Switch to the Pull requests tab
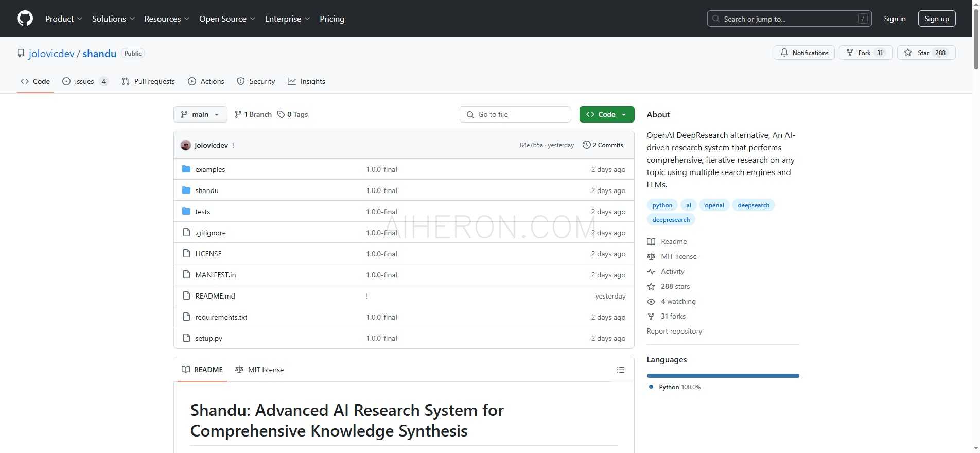Screen dimensions: 980x453 coord(148,81)
